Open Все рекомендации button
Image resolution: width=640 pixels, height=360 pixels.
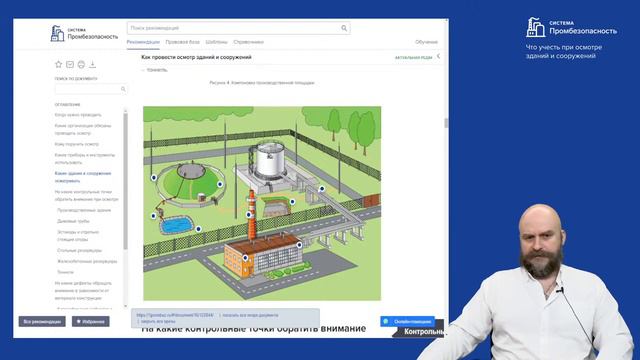click(42, 322)
